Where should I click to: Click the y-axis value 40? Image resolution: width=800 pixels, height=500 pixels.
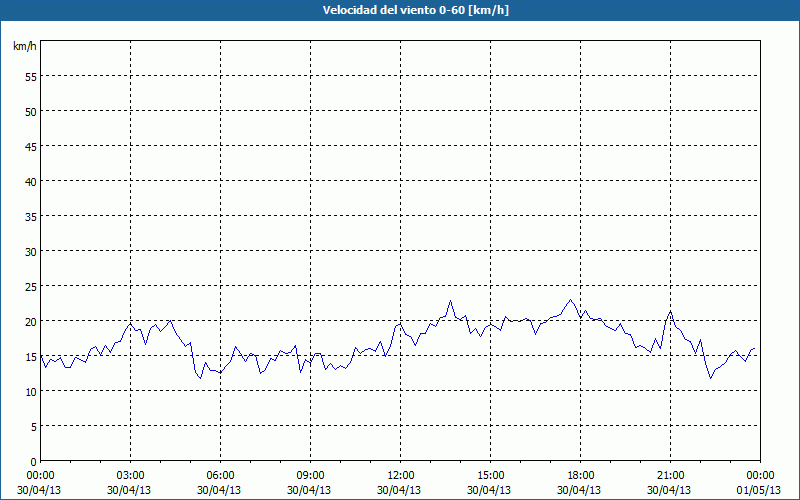point(31,181)
